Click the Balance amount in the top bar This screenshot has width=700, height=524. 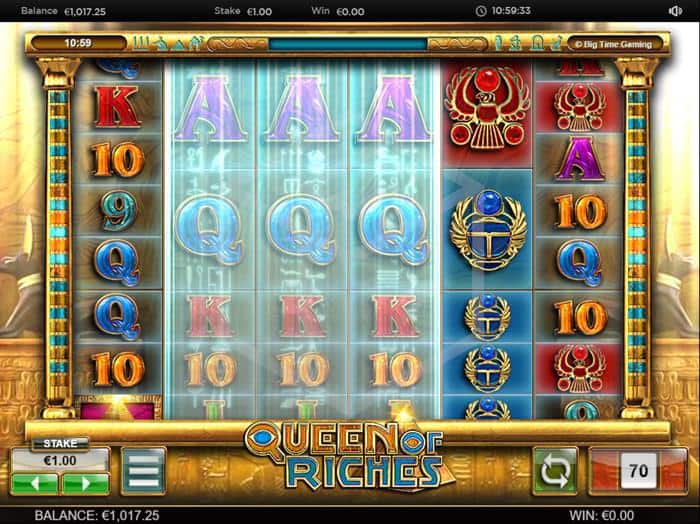click(x=85, y=11)
